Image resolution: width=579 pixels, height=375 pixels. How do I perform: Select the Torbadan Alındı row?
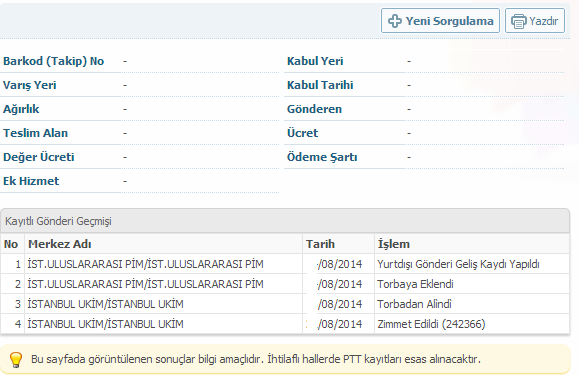point(285,304)
